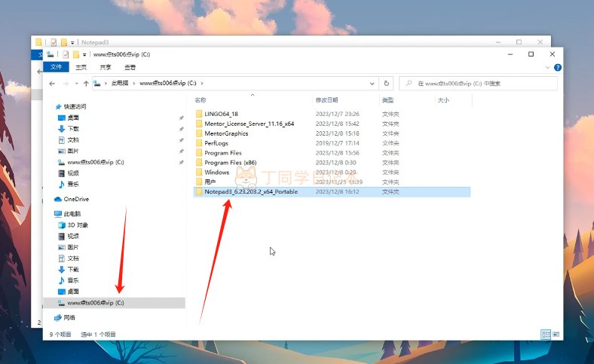Select the PerfLogs folder
Image resolution: width=594 pixels, height=364 pixels.
[216, 143]
